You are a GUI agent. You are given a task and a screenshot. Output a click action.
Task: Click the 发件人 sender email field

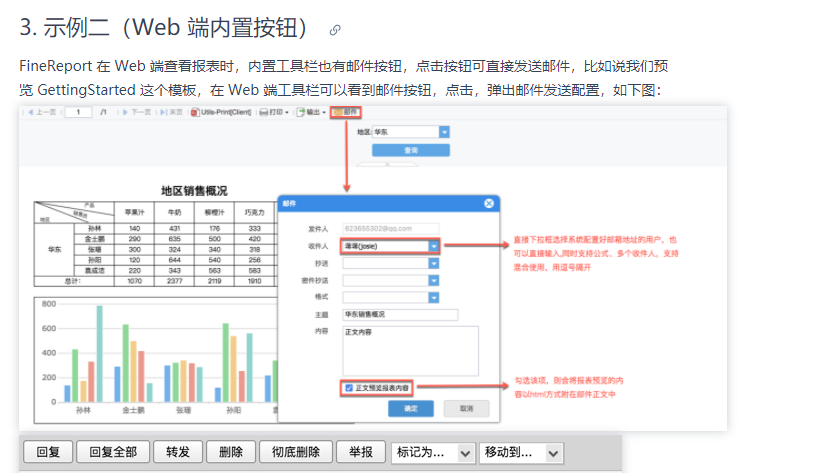pos(390,229)
